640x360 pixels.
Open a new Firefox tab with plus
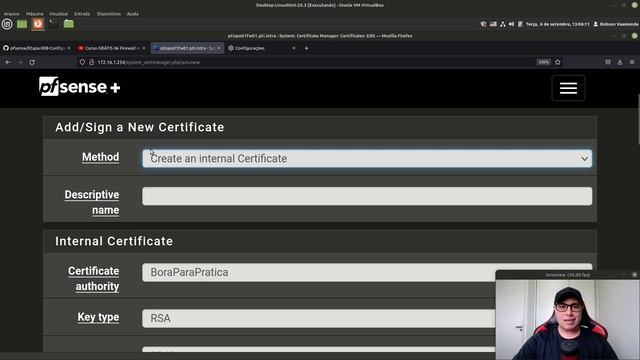pyautogui.click(x=307, y=48)
